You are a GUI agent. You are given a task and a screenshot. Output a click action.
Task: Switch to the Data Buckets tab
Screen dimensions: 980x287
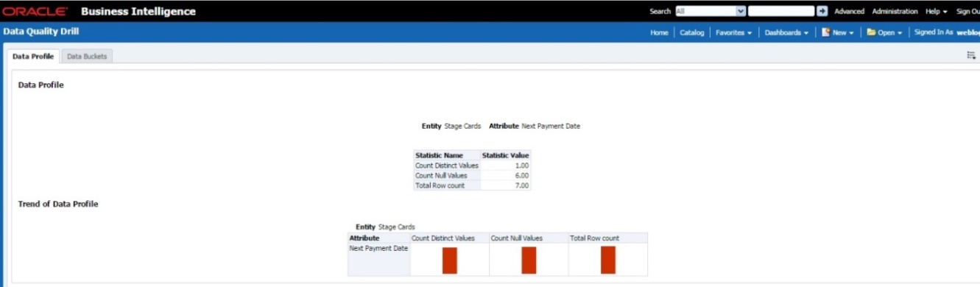click(87, 57)
